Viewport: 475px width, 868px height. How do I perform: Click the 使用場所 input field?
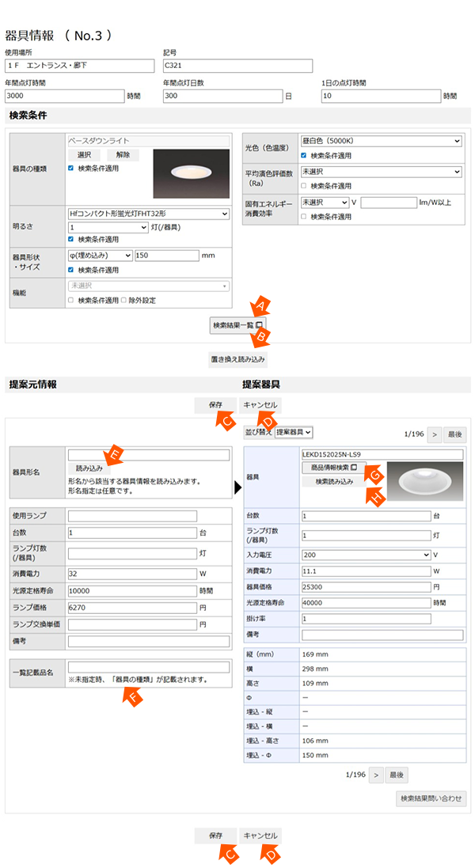pyautogui.click(x=79, y=66)
